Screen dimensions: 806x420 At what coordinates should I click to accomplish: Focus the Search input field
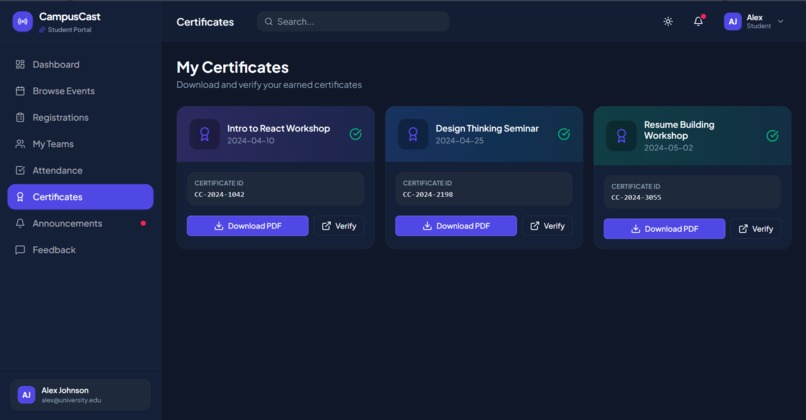pyautogui.click(x=353, y=22)
